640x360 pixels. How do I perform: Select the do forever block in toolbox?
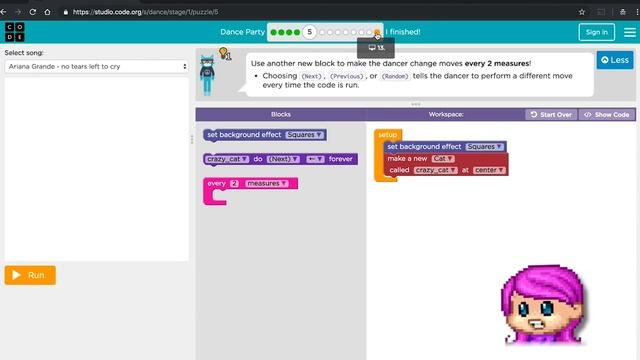pyautogui.click(x=280, y=159)
